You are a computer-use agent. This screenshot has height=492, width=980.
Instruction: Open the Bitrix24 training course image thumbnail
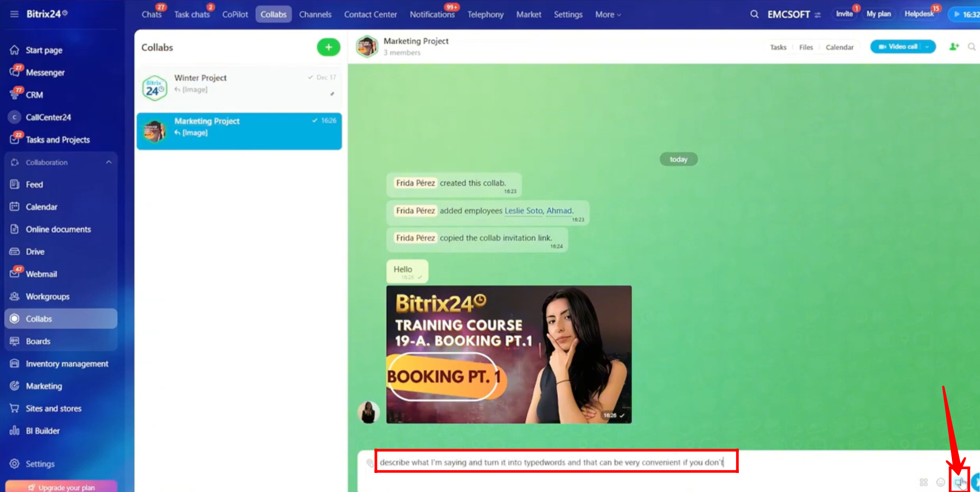pyautogui.click(x=508, y=354)
